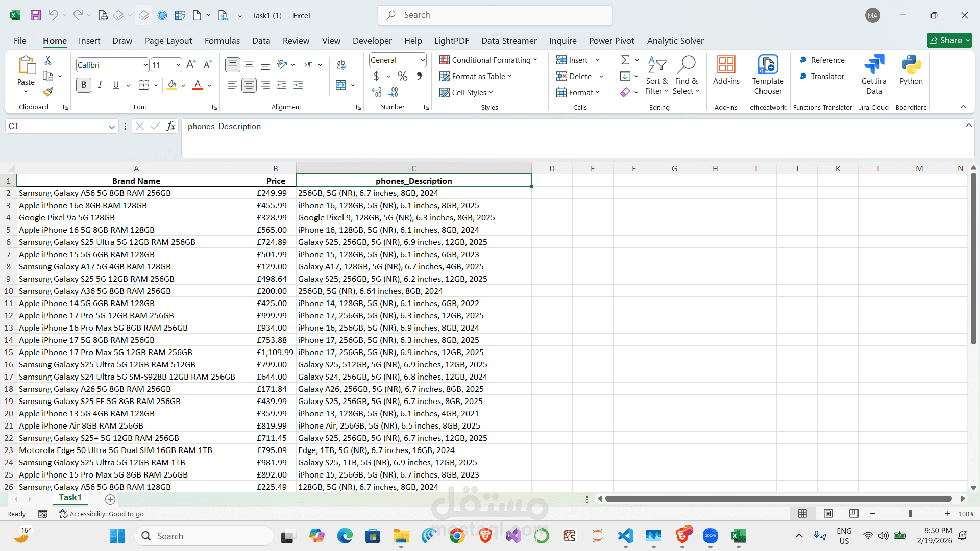Screen dimensions: 980x551
Task: Click the AutoSum sigma icon
Action: [625, 60]
